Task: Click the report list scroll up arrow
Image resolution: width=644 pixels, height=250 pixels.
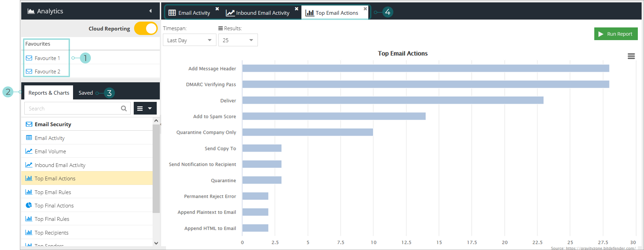Action: 156,121
